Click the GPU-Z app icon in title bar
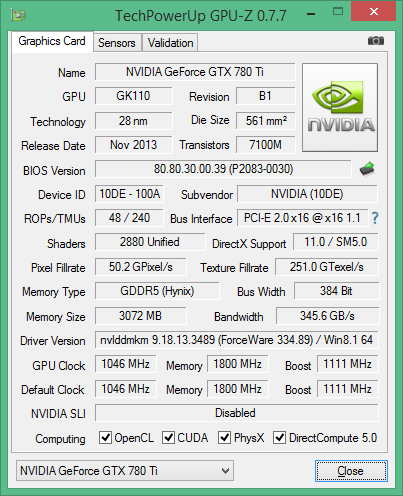 18,15
